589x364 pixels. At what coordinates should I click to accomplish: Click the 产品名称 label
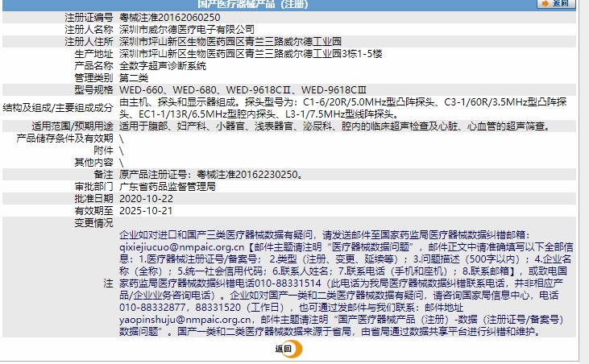coord(93,66)
